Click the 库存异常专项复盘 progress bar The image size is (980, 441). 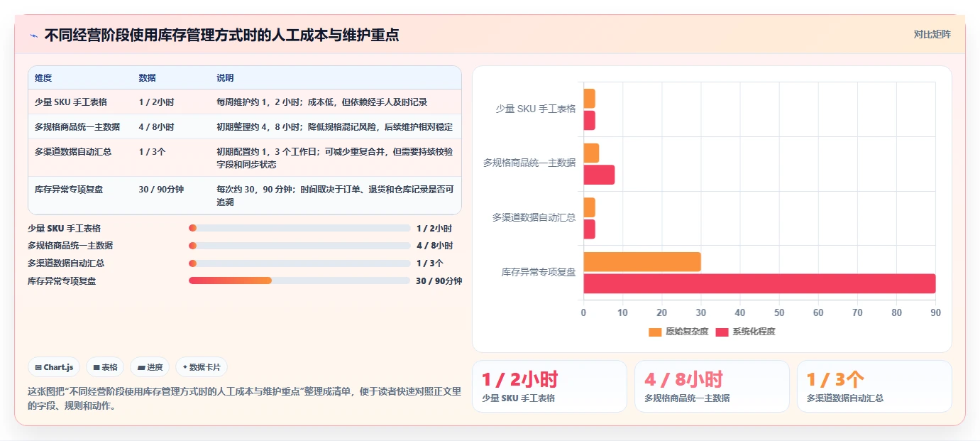click(x=299, y=281)
